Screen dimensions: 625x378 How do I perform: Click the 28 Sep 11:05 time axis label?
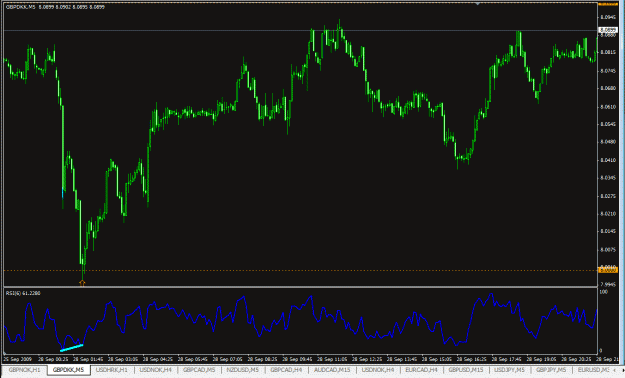332,359
